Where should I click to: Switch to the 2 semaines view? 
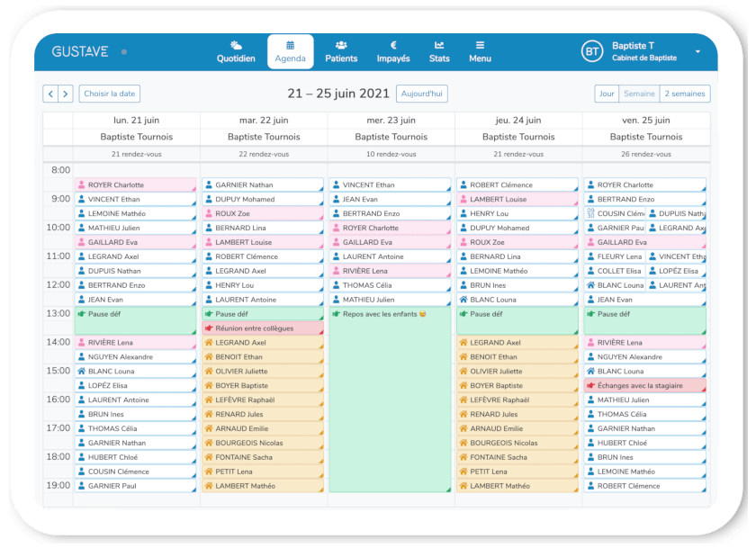point(685,94)
